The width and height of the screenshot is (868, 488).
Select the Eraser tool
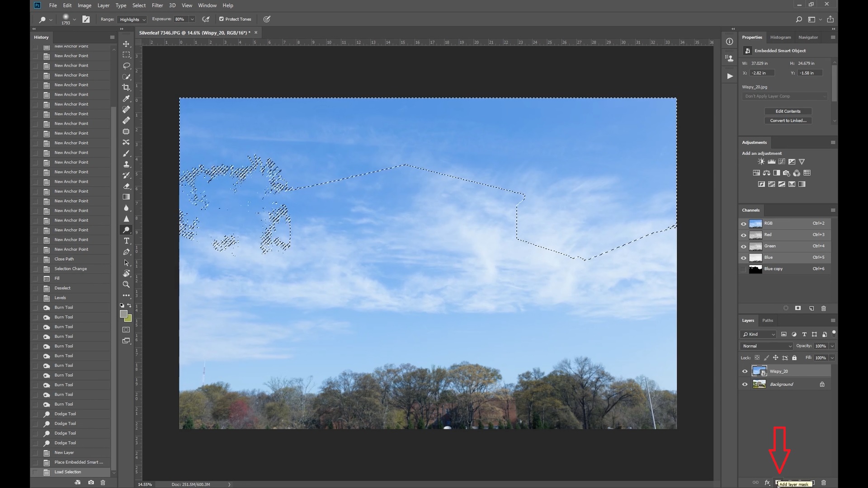[126, 186]
